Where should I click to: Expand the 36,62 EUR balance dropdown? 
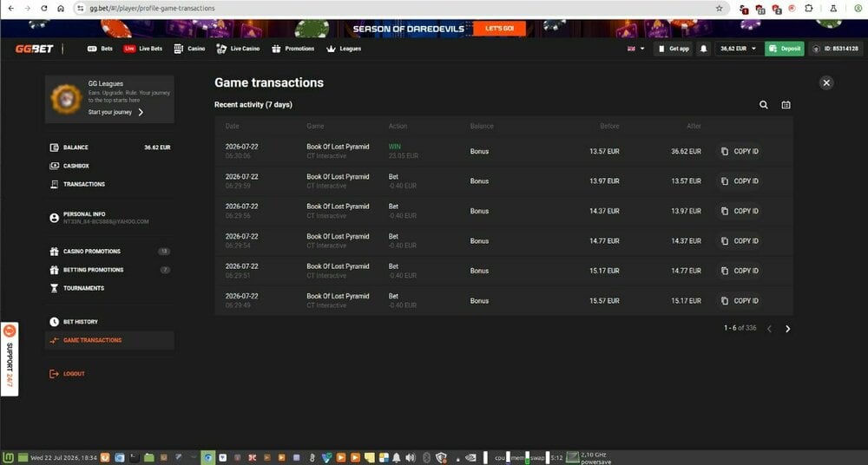tap(739, 49)
